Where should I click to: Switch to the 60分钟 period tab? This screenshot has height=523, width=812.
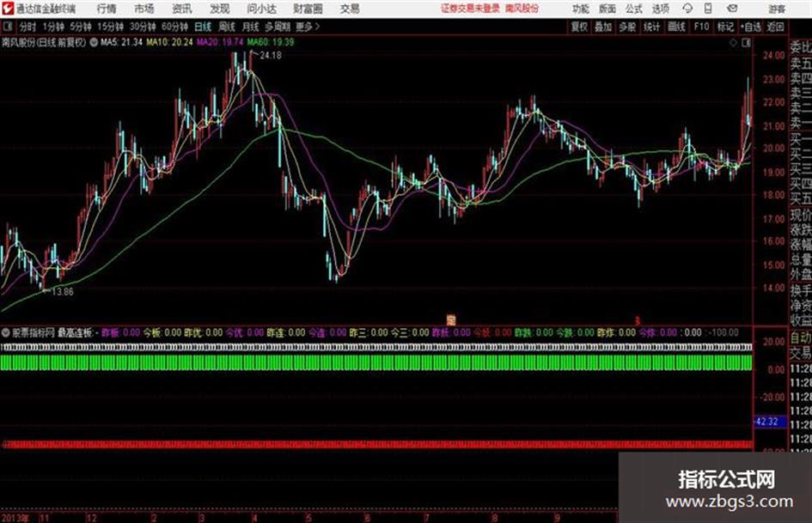pyautogui.click(x=174, y=27)
